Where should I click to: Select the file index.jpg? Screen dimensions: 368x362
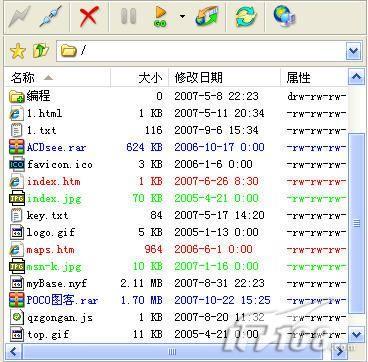click(x=54, y=199)
